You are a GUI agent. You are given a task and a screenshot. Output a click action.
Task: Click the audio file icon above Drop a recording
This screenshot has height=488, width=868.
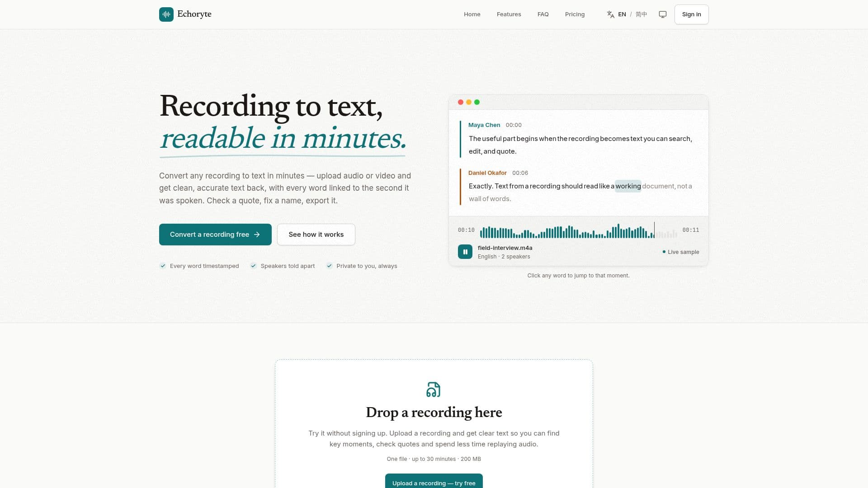click(x=434, y=389)
